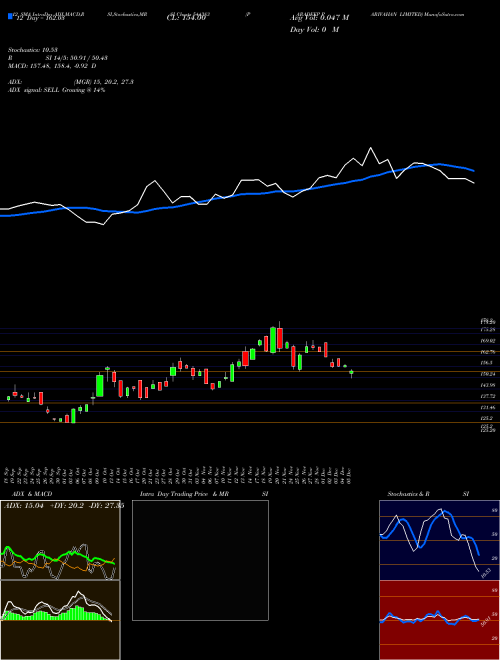The height and width of the screenshot is (660, 500).
Task: Click the blue 12 Day SMA legend square
Action: point(10,17)
